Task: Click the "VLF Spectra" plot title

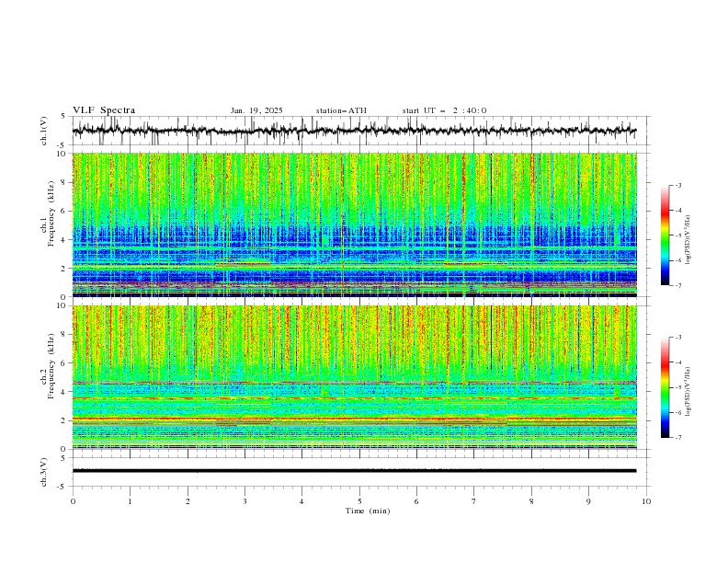Action: click(x=104, y=110)
